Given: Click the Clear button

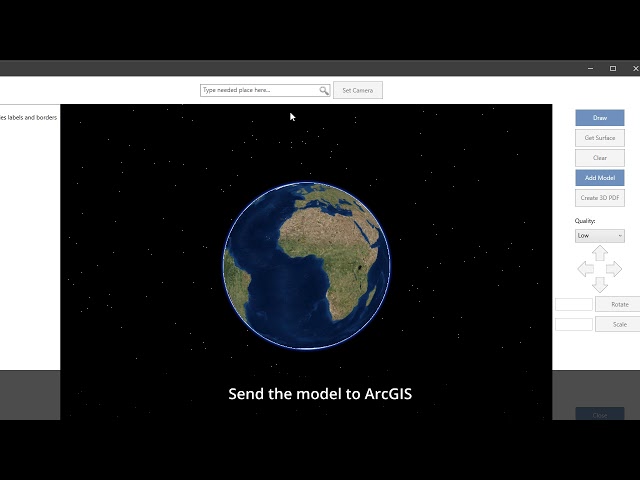Looking at the screenshot, I should (600, 158).
